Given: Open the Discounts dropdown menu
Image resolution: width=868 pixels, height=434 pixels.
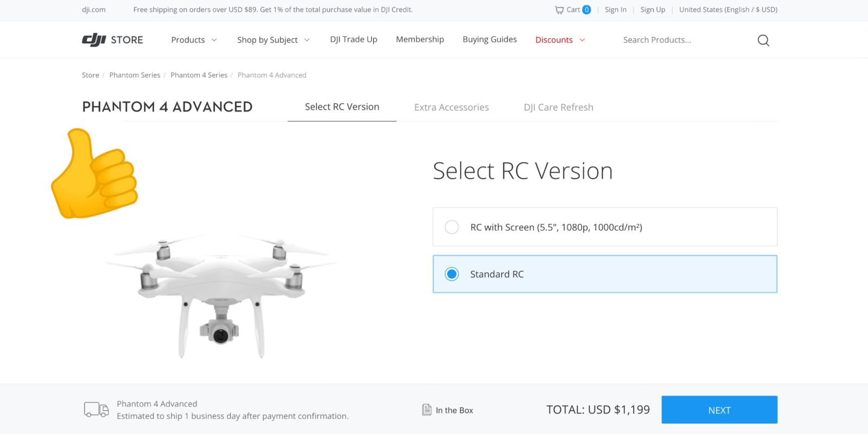Looking at the screenshot, I should (x=560, y=40).
